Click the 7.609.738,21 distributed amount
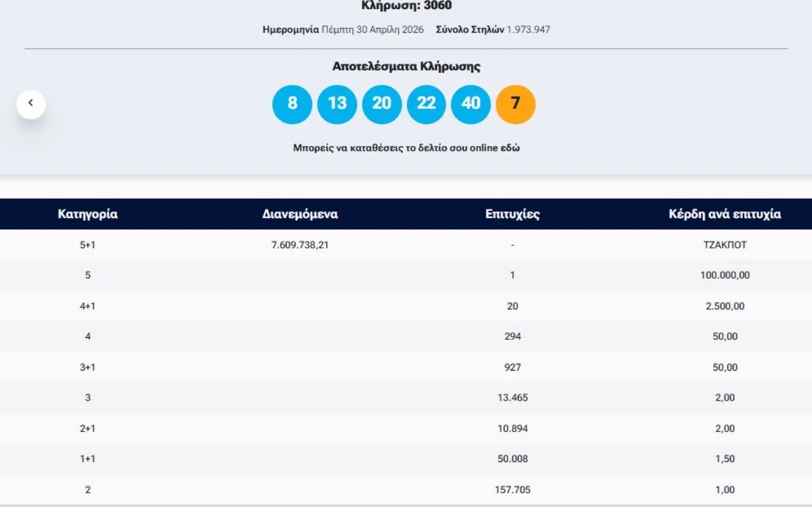Screen dimensions: 812x507 [x=300, y=245]
